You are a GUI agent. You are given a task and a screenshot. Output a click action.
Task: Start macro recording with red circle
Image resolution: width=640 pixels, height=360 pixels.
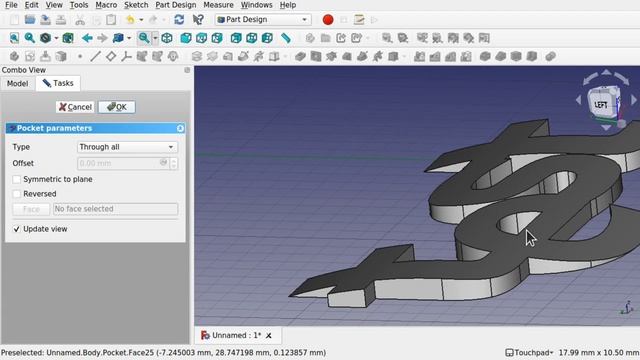[328, 20]
